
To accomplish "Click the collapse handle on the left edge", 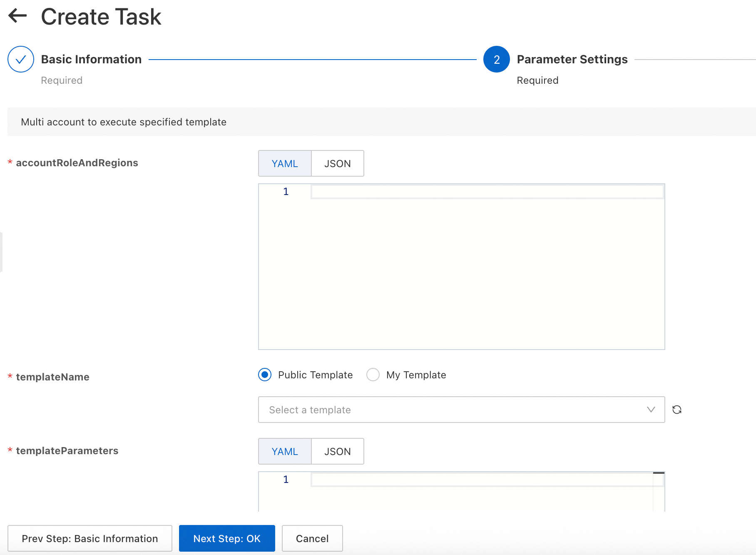I will pos(1,252).
